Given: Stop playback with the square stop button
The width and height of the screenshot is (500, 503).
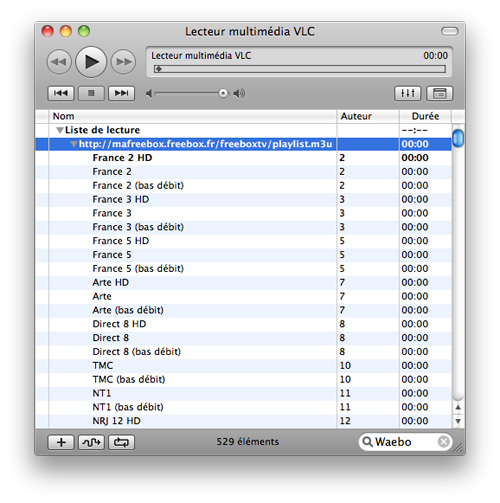Looking at the screenshot, I should [91, 93].
